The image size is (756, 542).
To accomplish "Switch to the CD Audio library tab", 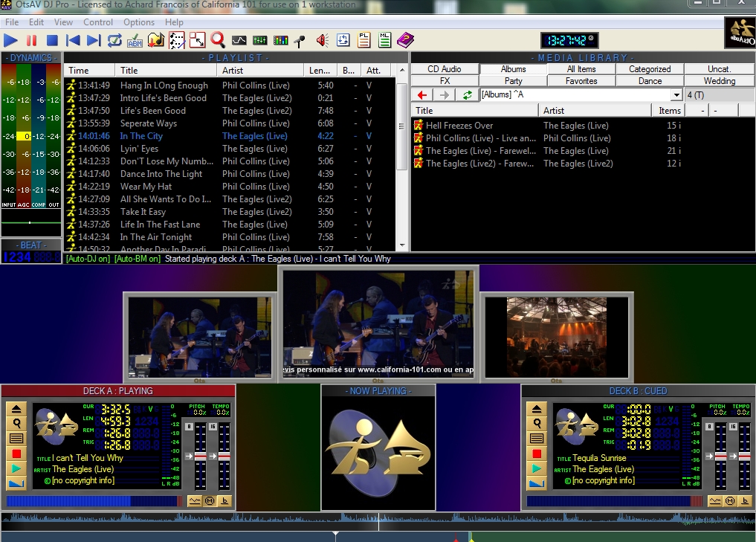I will tap(445, 69).
